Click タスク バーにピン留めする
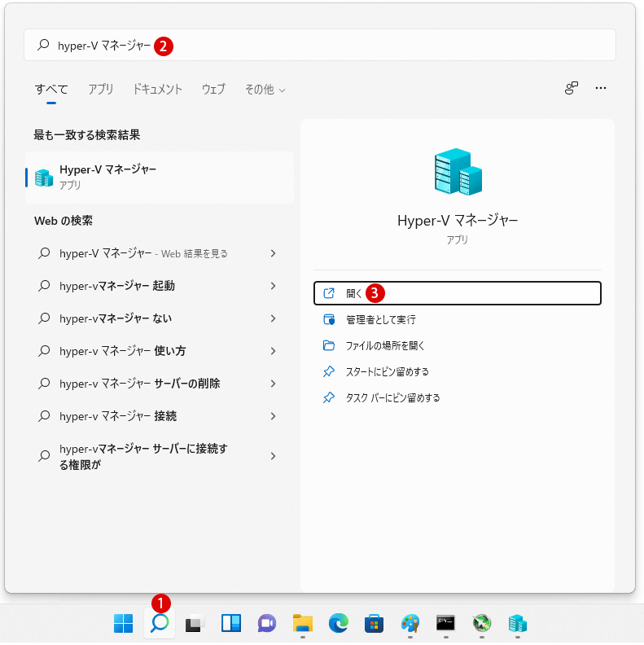 tap(458, 397)
